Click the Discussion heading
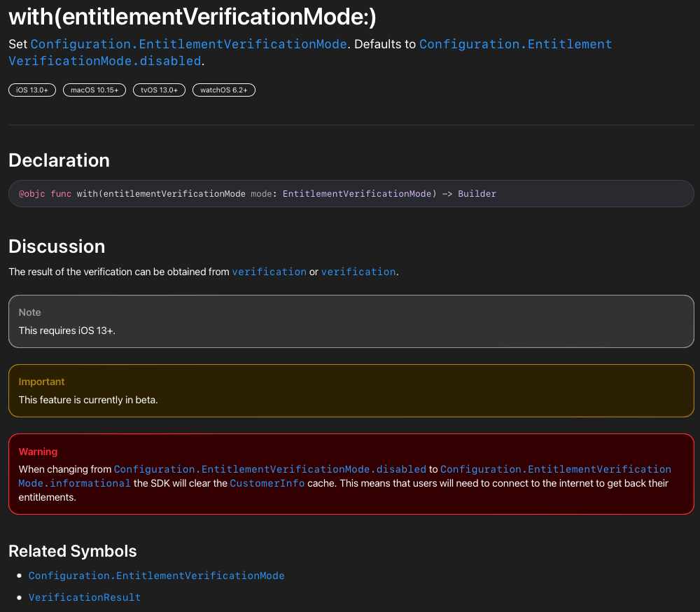The image size is (700, 612). tap(57, 246)
